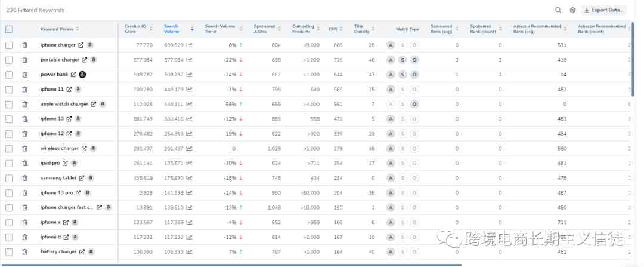Delete the iphone charger keyword row
The width and height of the screenshot is (644, 267).
click(x=24, y=45)
